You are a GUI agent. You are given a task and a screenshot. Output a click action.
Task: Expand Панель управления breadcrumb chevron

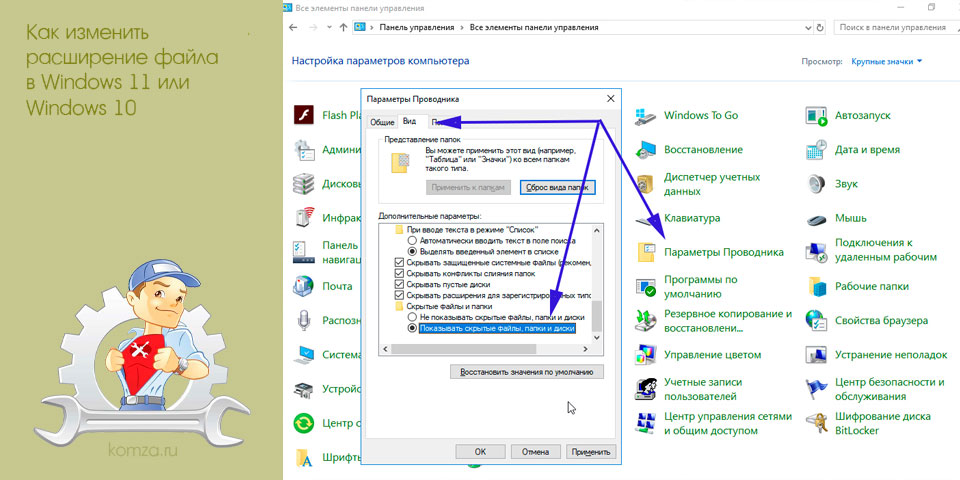point(462,28)
